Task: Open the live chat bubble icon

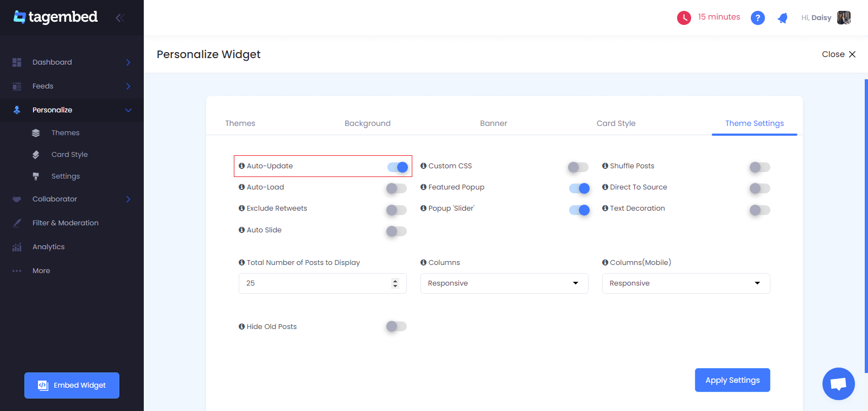Action: (838, 384)
